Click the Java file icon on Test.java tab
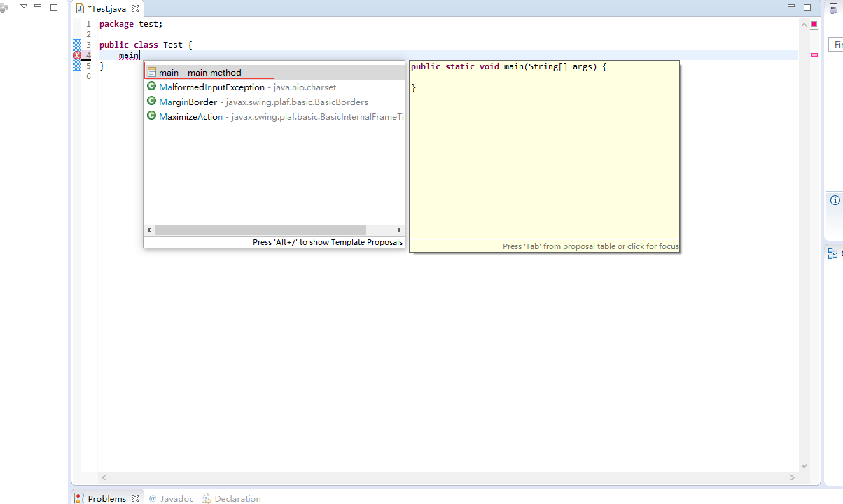The width and height of the screenshot is (843, 504). coord(80,9)
